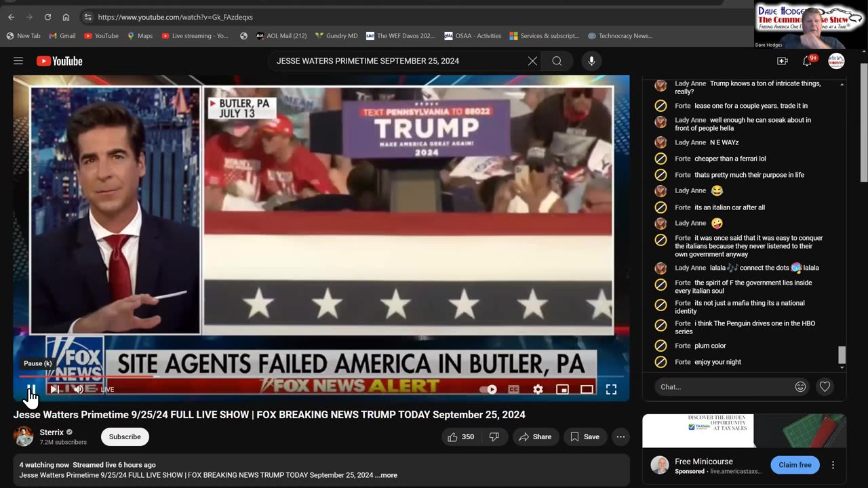Image resolution: width=868 pixels, height=488 pixels.
Task: Open the YouTube bookmark
Action: click(x=102, y=36)
